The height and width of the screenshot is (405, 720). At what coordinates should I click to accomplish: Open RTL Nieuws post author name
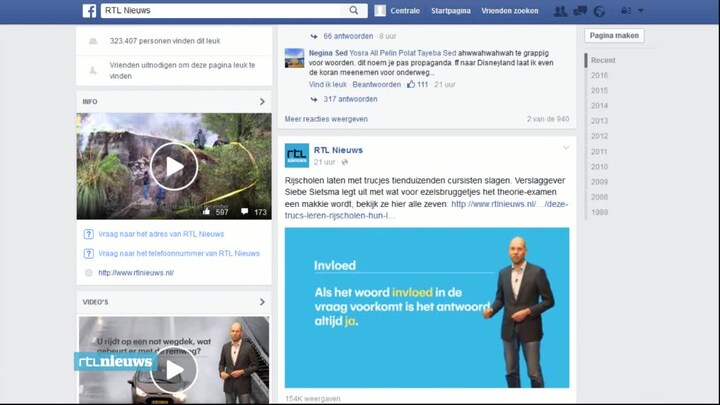[x=338, y=150]
